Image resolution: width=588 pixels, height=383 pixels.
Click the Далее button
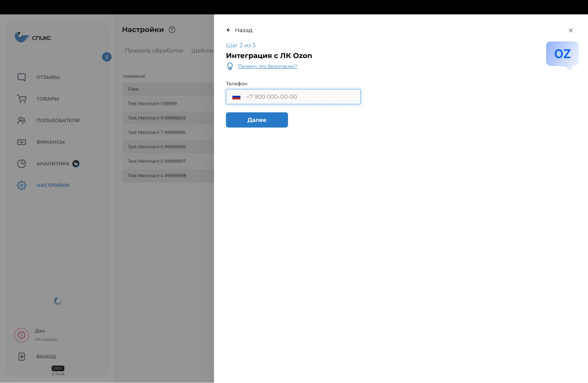[x=257, y=120]
